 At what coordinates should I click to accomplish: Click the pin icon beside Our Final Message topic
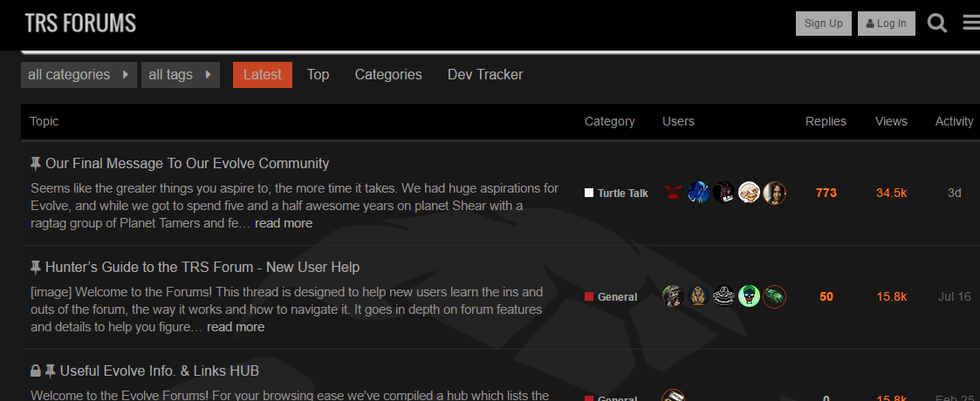(x=36, y=164)
